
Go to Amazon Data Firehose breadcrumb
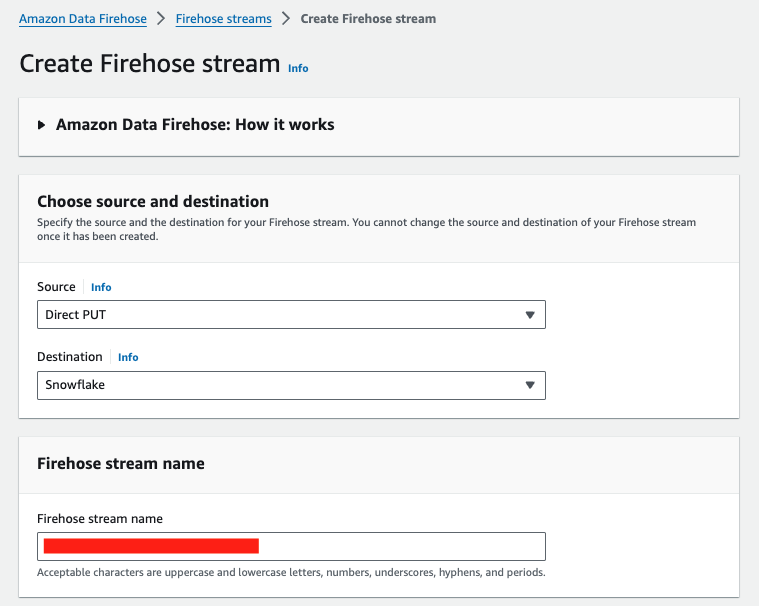click(83, 19)
